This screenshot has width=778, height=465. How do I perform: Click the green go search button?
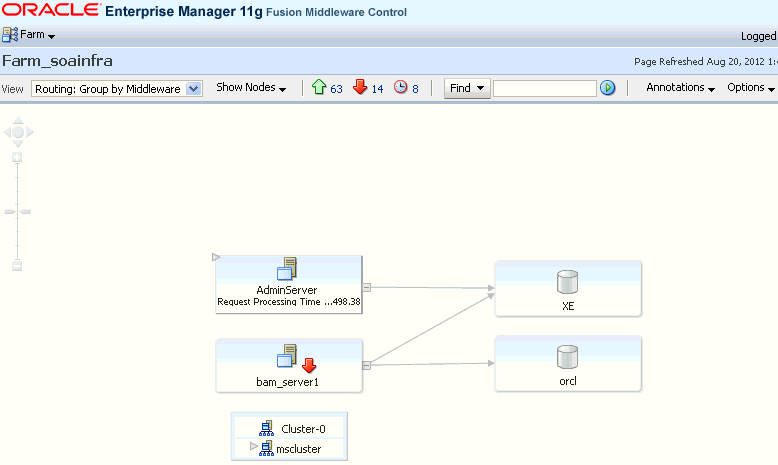coord(607,88)
